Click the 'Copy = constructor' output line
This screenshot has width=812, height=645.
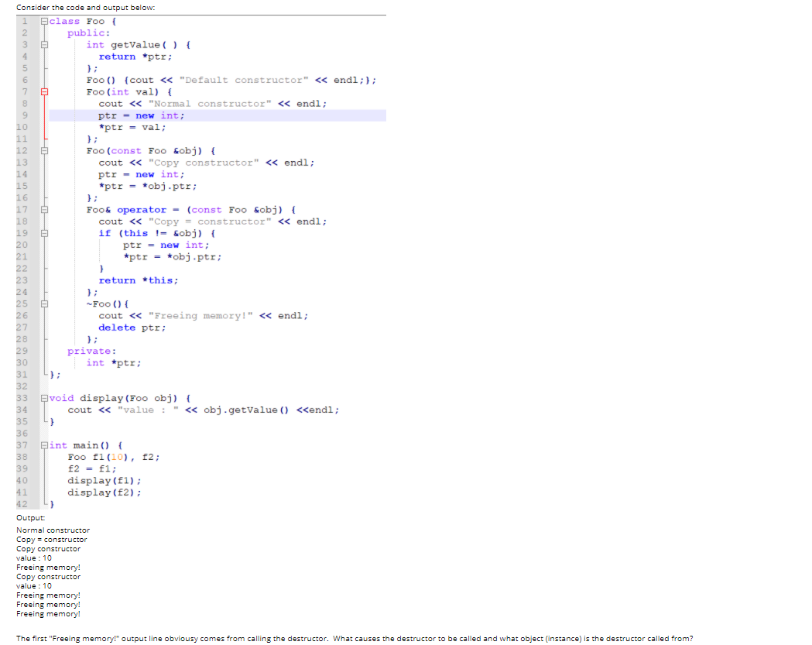coord(51,539)
